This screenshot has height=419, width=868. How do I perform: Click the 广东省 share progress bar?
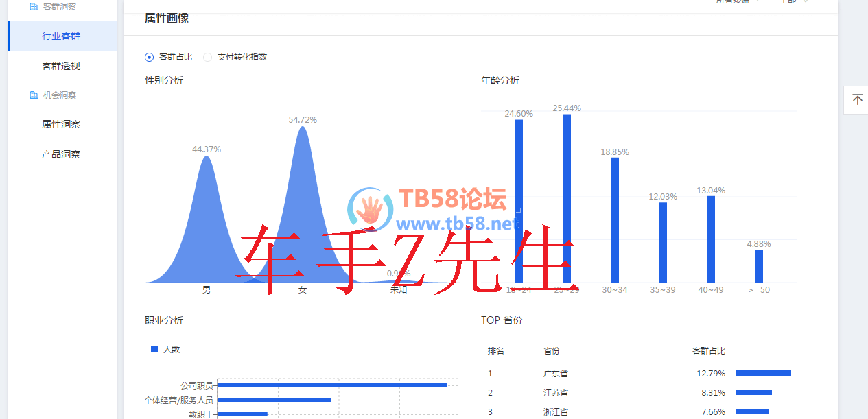coord(763,374)
